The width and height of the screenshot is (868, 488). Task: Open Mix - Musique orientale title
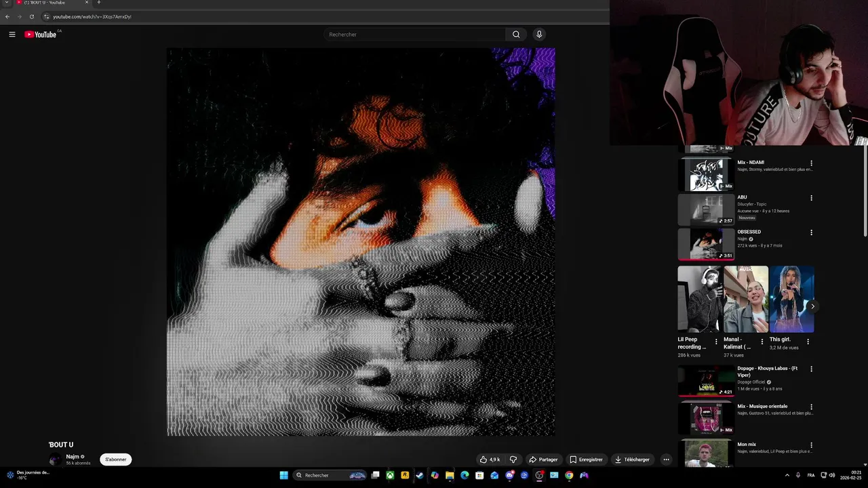(x=762, y=407)
